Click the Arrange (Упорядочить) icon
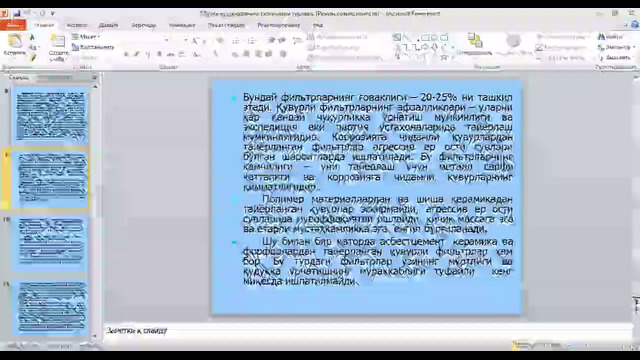 point(475,41)
